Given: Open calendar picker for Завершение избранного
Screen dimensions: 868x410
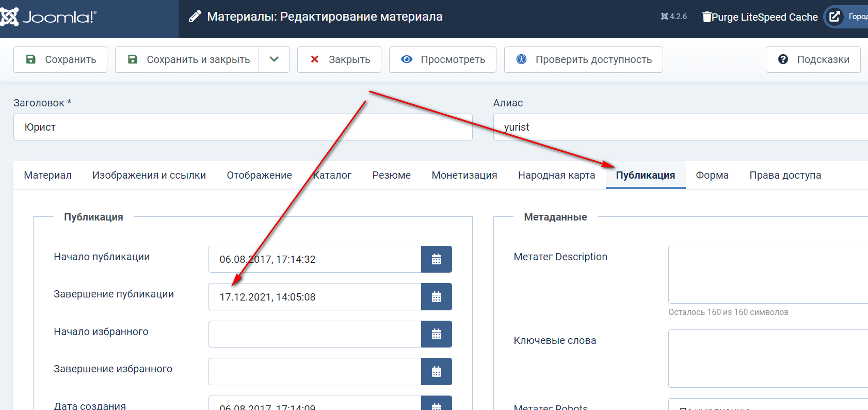Looking at the screenshot, I should [x=436, y=372].
